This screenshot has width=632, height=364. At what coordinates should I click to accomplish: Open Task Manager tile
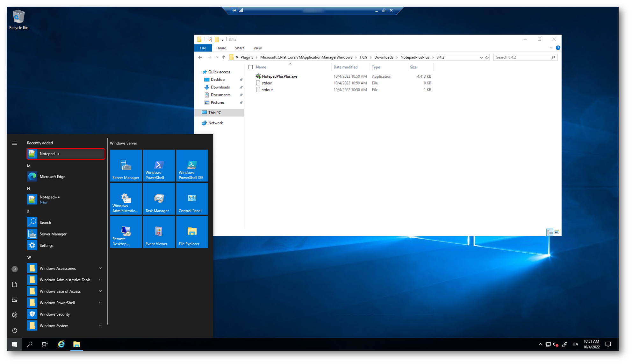click(159, 199)
